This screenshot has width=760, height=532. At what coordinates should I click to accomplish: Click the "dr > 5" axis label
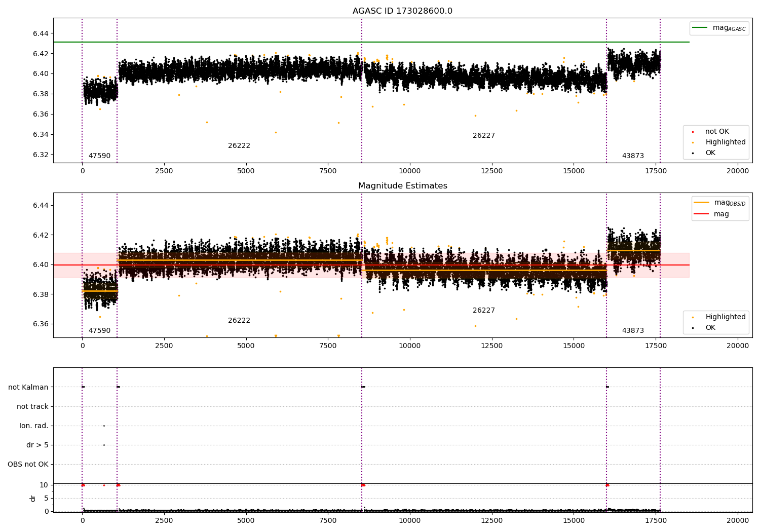click(x=37, y=445)
